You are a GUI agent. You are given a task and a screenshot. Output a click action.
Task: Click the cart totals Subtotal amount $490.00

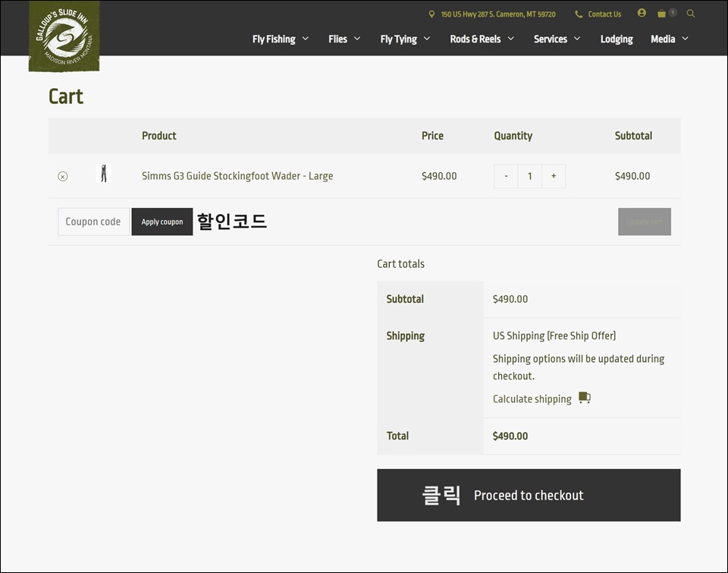click(510, 299)
